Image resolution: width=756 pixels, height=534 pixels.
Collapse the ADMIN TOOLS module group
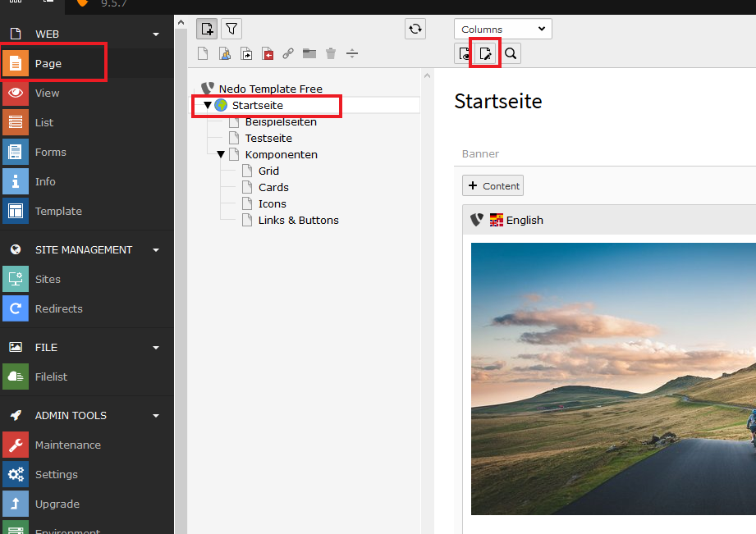click(156, 415)
